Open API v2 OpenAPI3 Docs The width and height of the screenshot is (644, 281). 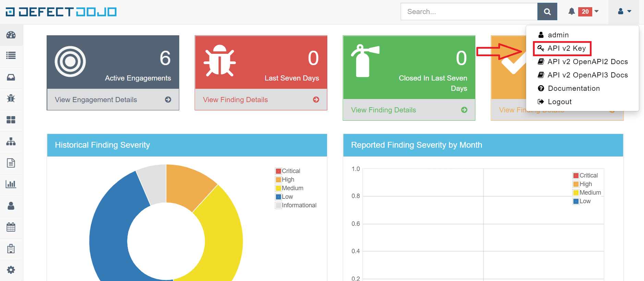[x=583, y=75]
